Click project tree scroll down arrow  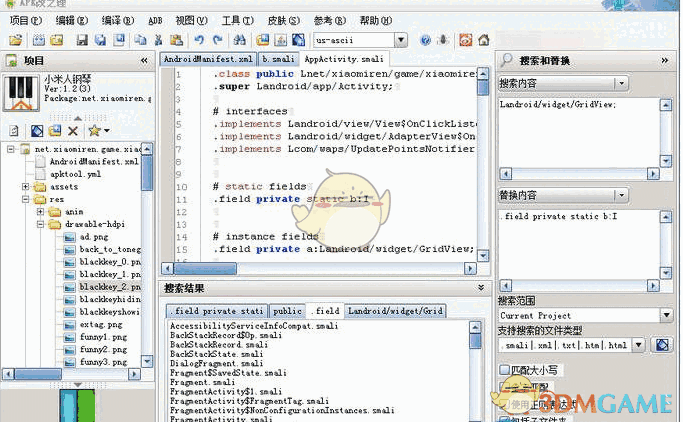pos(147,361)
